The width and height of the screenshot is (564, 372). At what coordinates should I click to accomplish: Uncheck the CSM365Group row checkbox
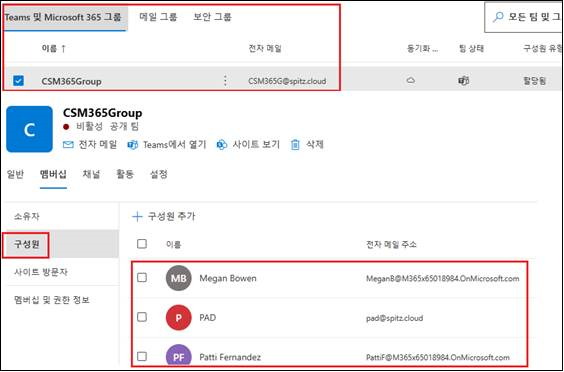pyautogui.click(x=18, y=80)
